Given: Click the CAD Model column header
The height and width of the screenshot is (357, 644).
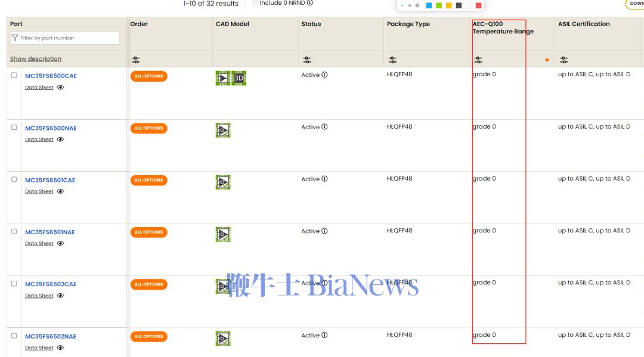Looking at the screenshot, I should [233, 24].
